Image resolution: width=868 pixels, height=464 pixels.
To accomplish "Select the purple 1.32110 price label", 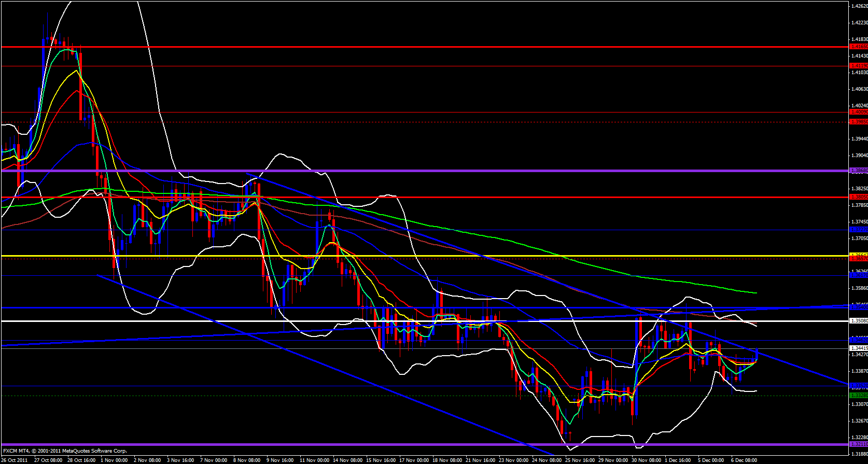I will click(x=859, y=444).
